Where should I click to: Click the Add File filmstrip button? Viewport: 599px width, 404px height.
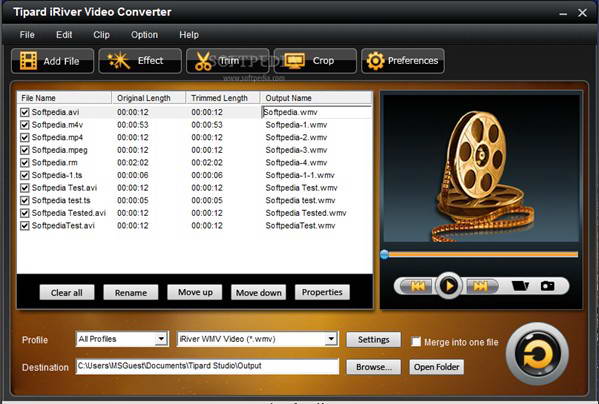click(x=52, y=61)
